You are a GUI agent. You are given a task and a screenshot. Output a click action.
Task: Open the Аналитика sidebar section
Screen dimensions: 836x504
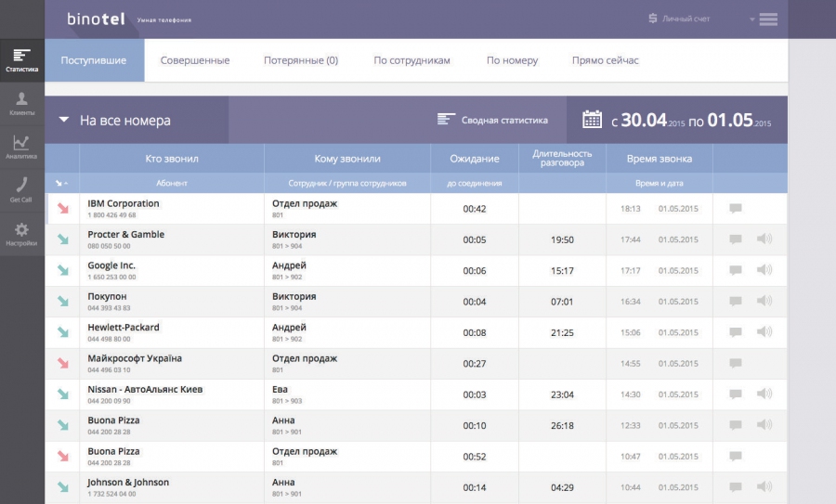22,148
